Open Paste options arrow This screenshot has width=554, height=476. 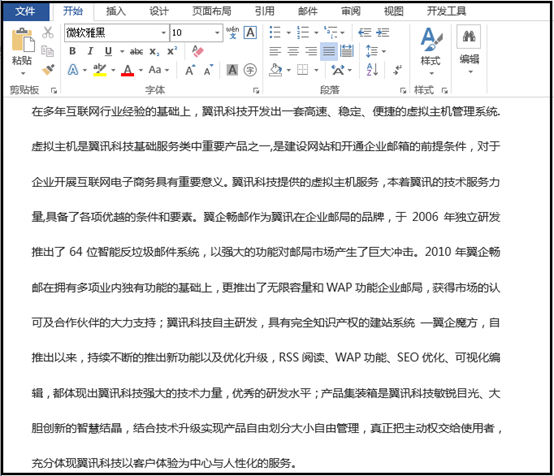23,74
